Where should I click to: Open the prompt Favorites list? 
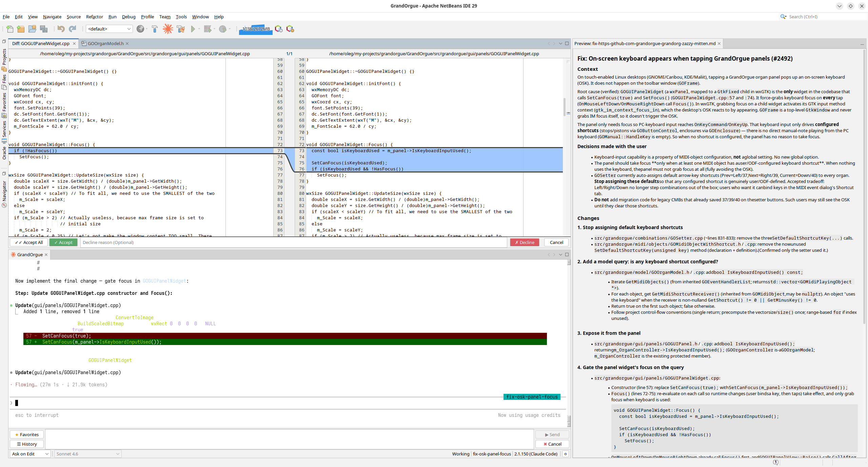pyautogui.click(x=27, y=435)
